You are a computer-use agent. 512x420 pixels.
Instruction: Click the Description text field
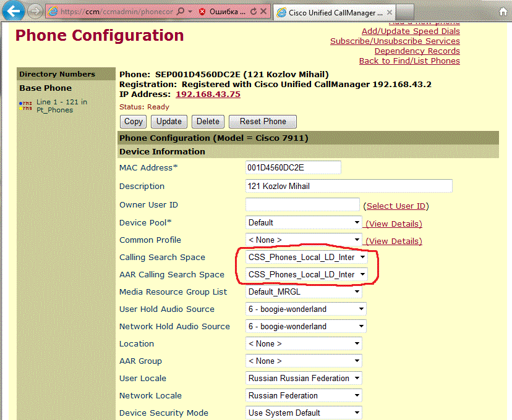coord(349,186)
